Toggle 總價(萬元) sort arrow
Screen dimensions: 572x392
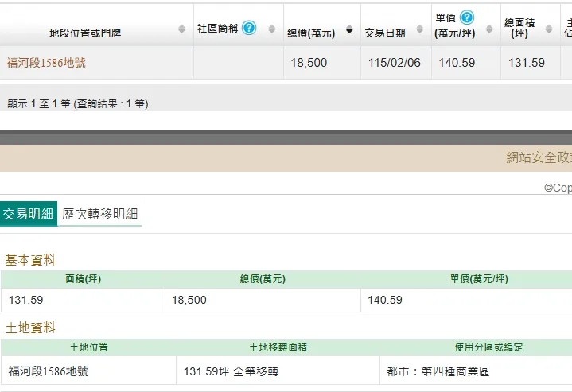point(349,29)
